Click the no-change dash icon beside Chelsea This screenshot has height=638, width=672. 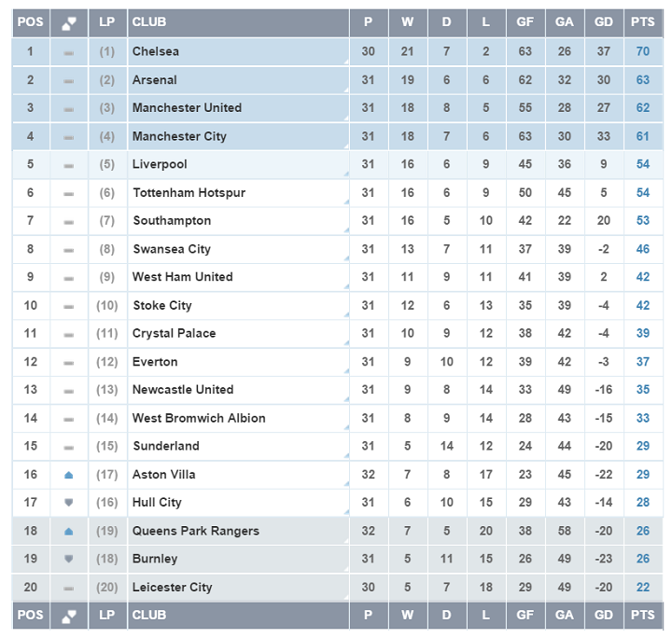point(68,52)
